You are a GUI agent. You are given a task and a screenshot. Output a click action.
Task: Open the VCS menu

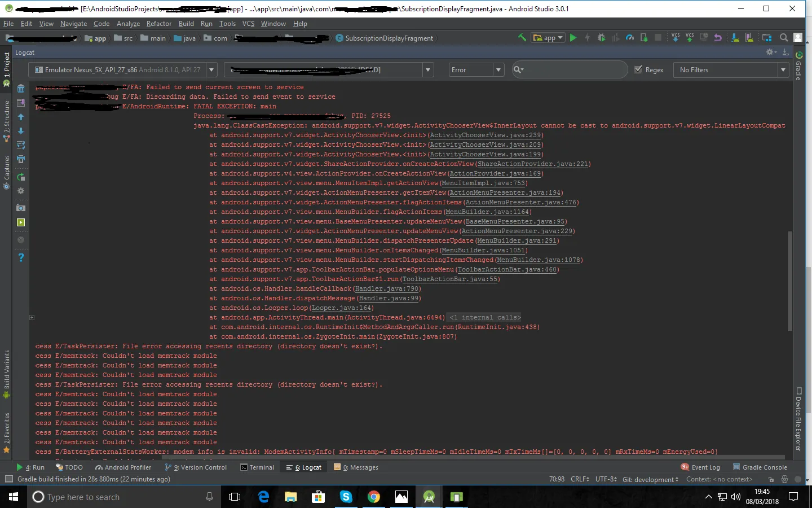(248, 24)
